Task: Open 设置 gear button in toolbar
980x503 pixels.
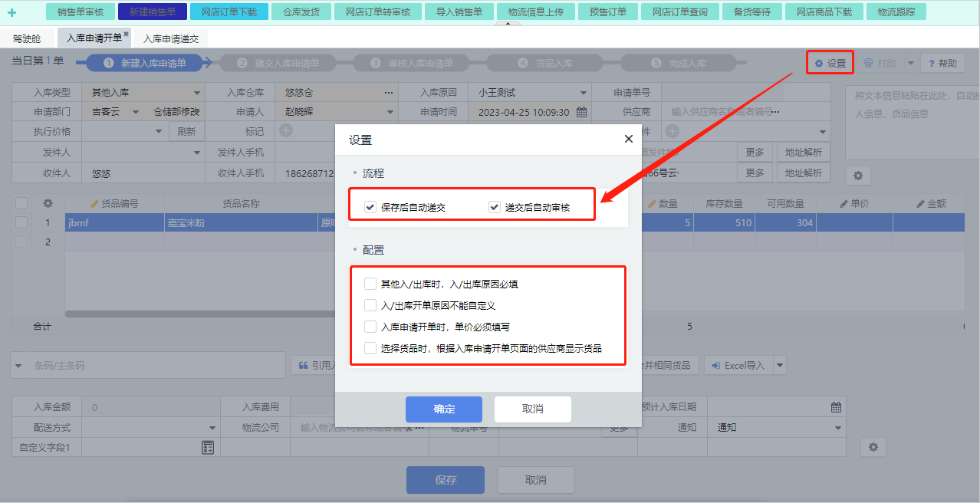Action: (830, 63)
